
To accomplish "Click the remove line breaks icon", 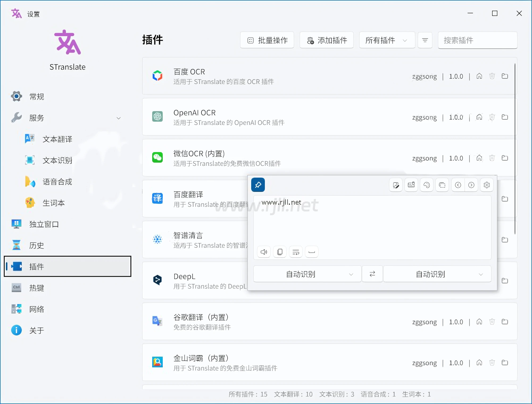I will [x=296, y=252].
